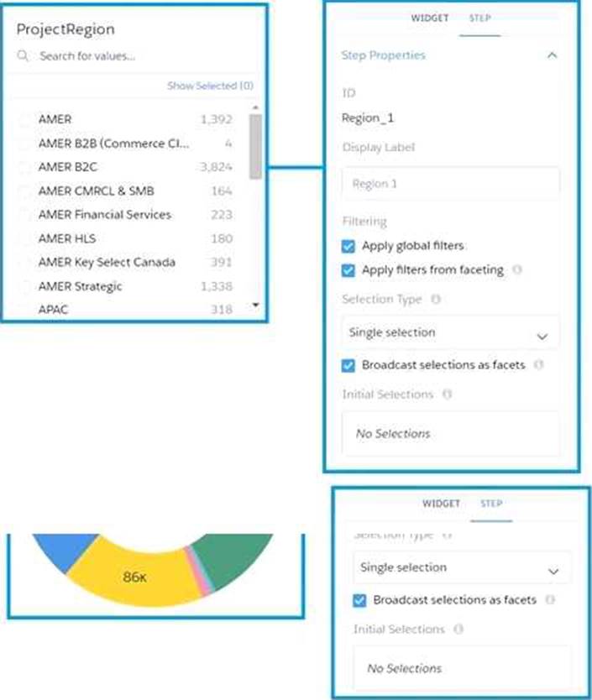Click the down arrow of the region list scrollbar

tap(255, 306)
